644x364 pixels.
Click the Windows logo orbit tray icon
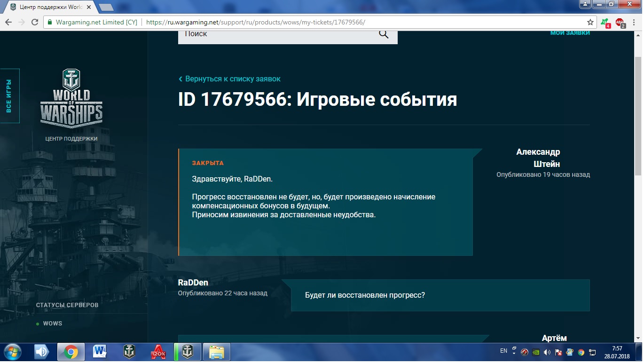570,352
